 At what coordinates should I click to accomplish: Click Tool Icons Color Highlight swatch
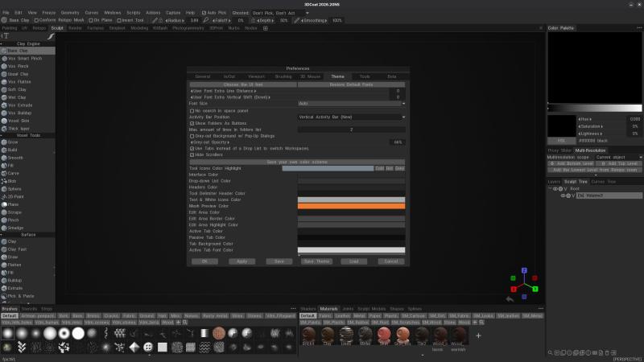328,168
